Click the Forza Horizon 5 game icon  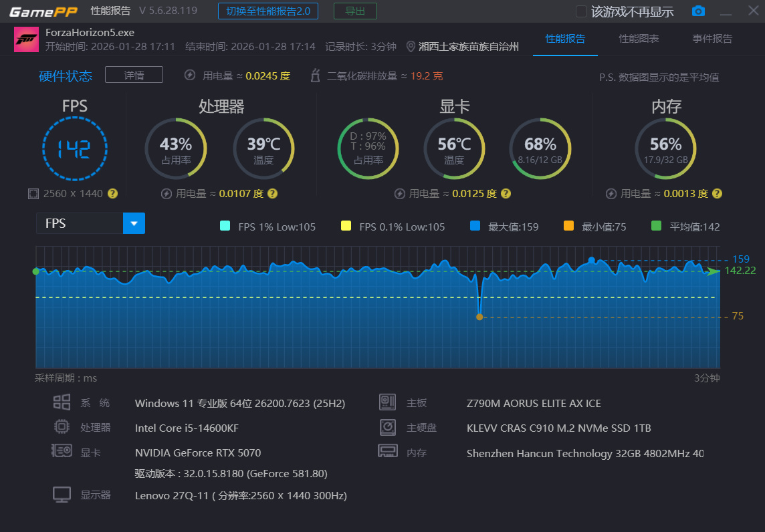[x=26, y=39]
